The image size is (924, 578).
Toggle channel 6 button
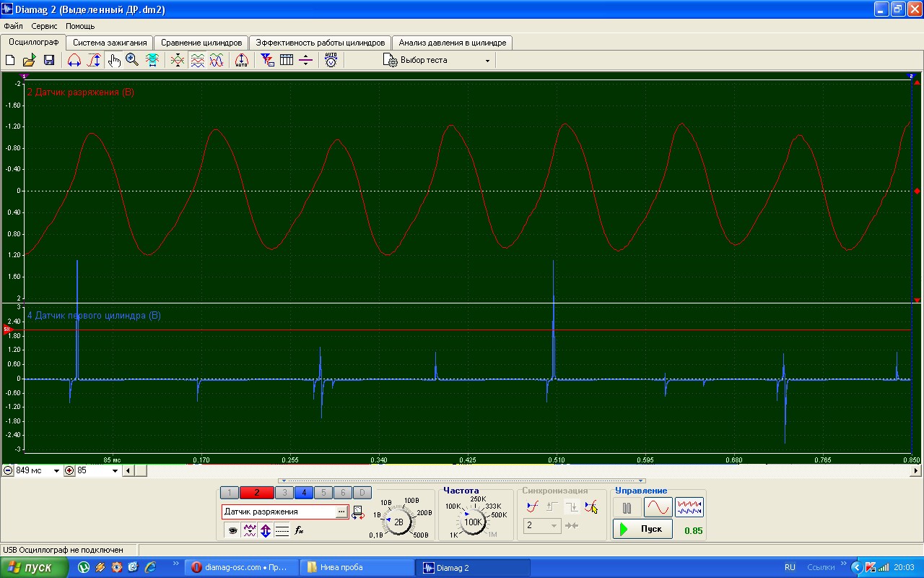click(x=342, y=493)
